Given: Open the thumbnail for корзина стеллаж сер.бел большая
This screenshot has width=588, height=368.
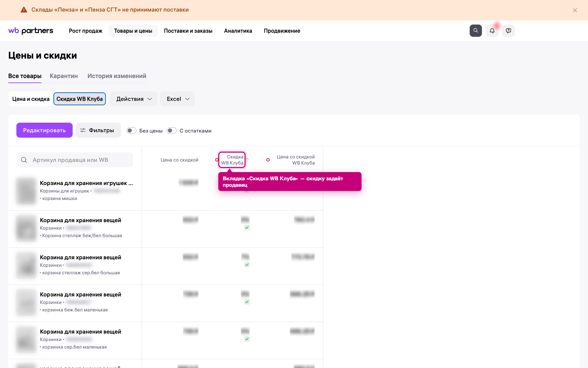Looking at the screenshot, I should (x=26, y=265).
